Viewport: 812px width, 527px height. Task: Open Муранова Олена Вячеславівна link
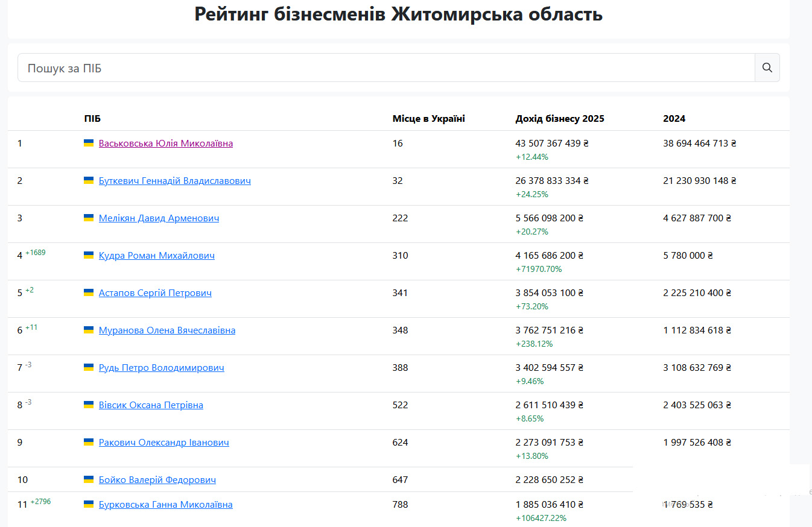[167, 330]
